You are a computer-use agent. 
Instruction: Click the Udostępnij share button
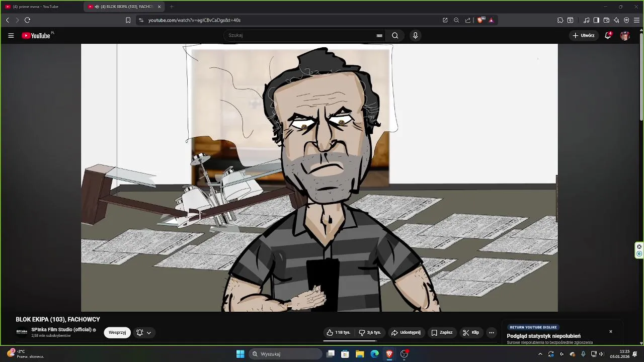pos(406,332)
